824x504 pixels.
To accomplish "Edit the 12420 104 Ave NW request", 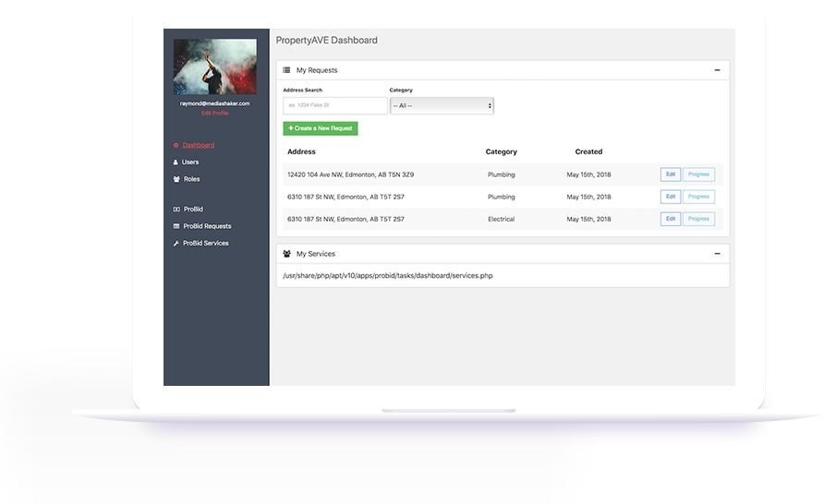I will point(671,174).
